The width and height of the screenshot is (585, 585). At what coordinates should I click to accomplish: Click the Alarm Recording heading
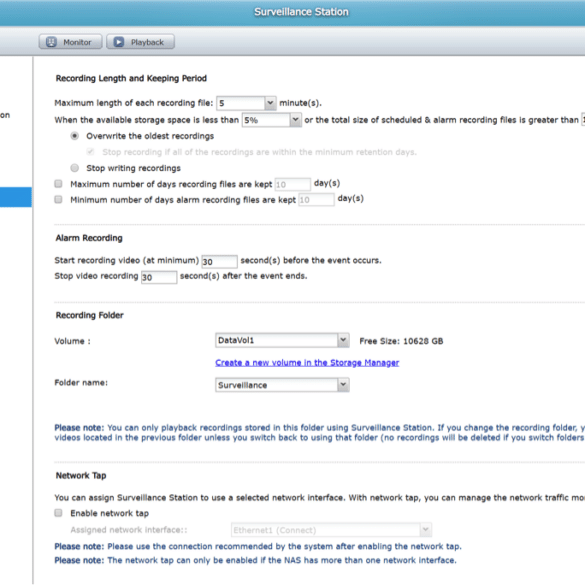tap(89, 238)
